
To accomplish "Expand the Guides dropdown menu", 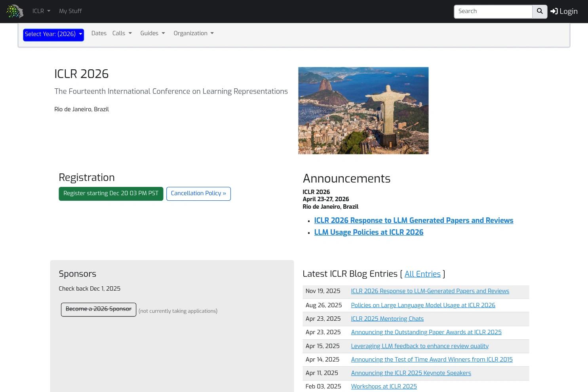I will [x=152, y=33].
